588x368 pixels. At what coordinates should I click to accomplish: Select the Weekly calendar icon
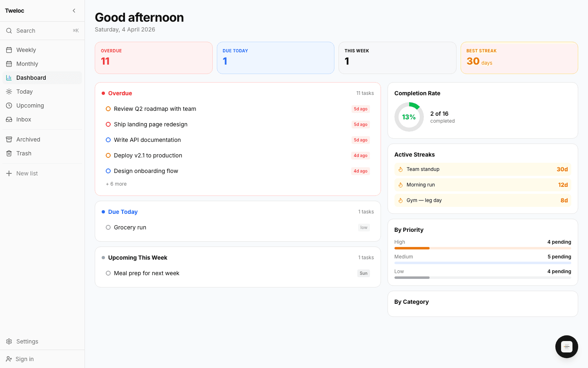click(x=9, y=49)
